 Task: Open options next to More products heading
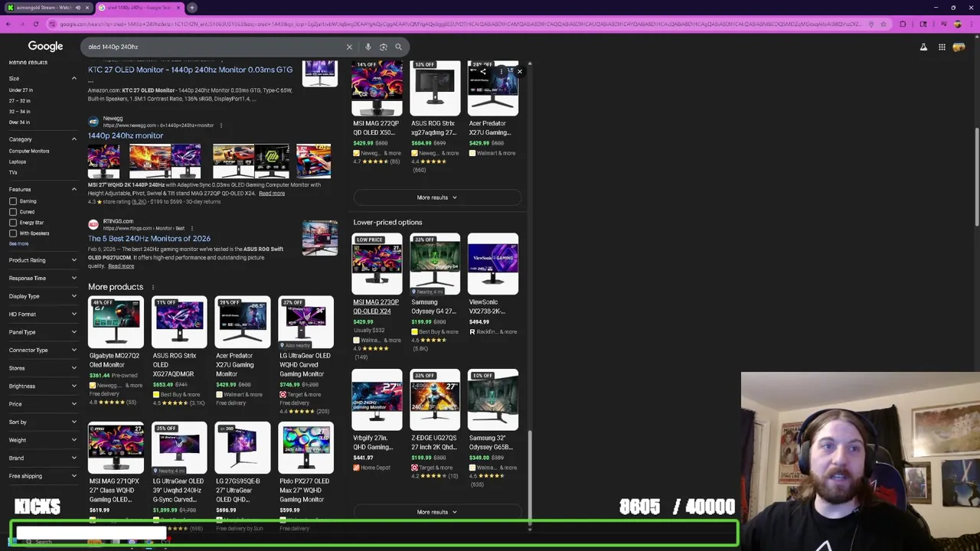pyautogui.click(x=152, y=287)
